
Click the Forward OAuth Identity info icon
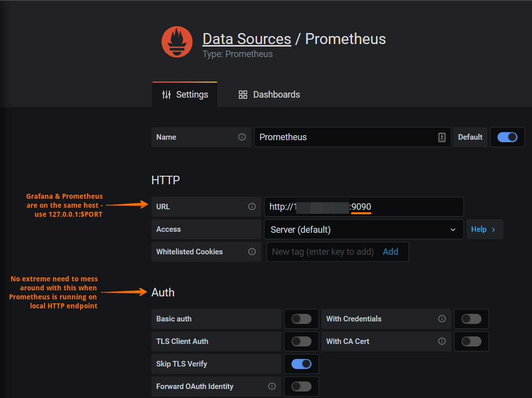coord(272,386)
